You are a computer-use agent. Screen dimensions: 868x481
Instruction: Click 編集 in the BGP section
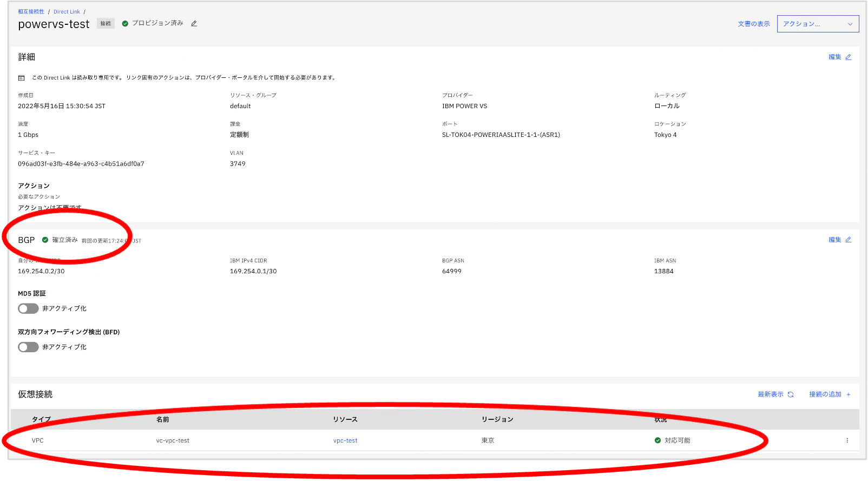coord(834,240)
